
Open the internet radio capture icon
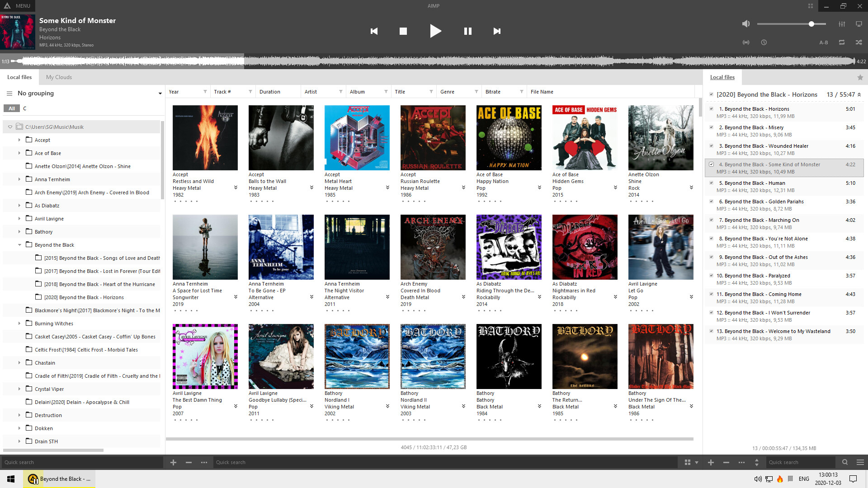746,42
